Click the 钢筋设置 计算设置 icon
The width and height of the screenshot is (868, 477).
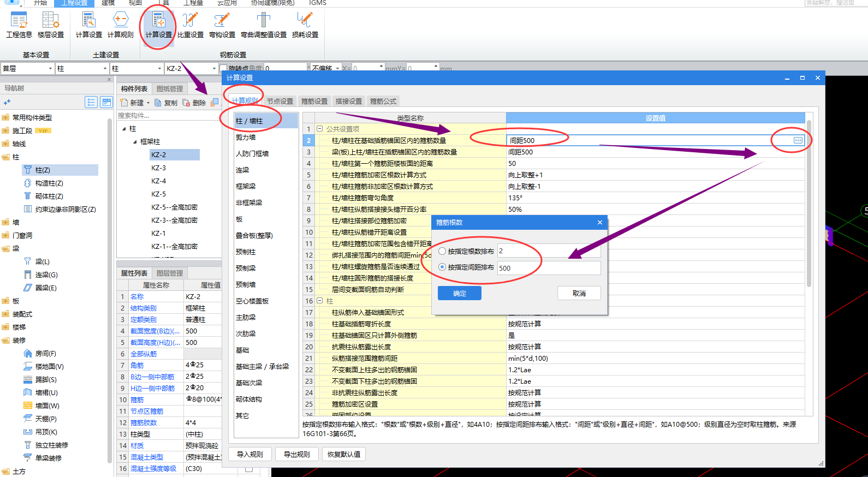tap(158, 25)
